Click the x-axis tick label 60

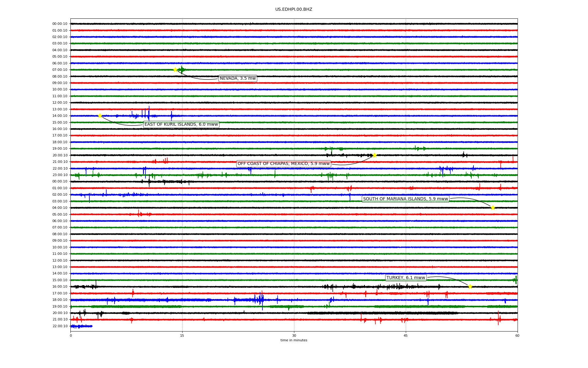[517, 335]
